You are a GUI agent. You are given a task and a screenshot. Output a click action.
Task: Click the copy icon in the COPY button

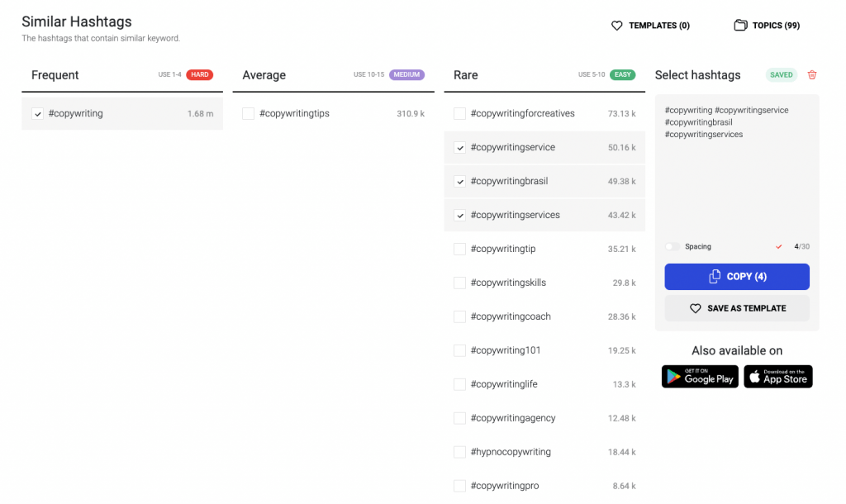pyautogui.click(x=715, y=276)
